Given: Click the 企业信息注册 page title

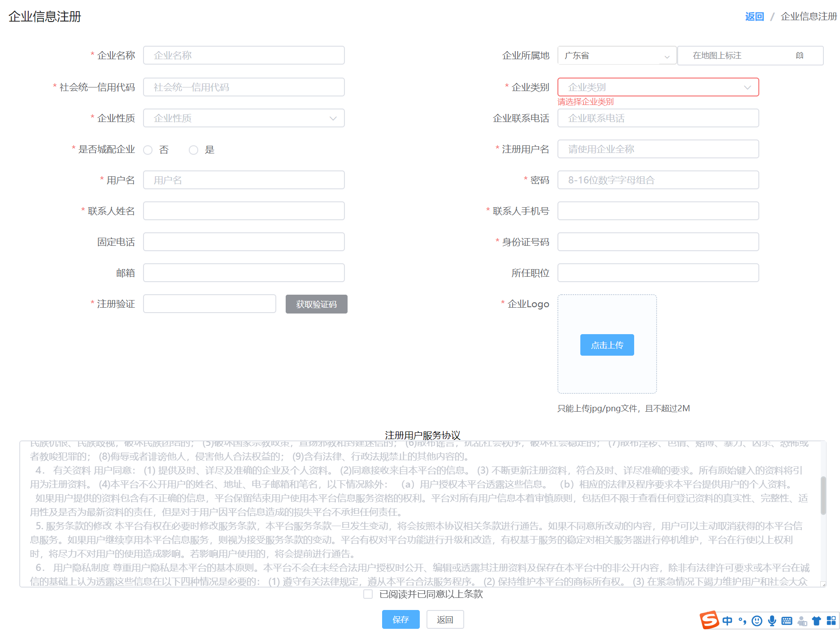Looking at the screenshot, I should pyautogui.click(x=45, y=17).
